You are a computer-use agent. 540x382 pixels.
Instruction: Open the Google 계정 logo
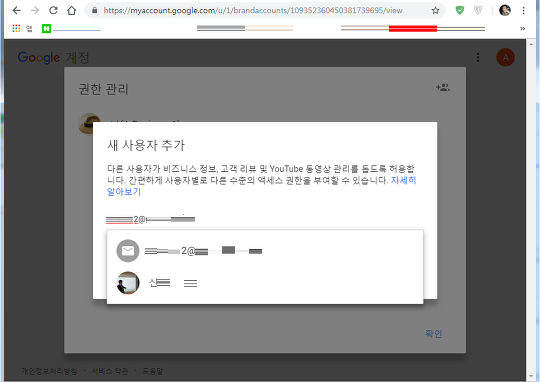[53, 58]
